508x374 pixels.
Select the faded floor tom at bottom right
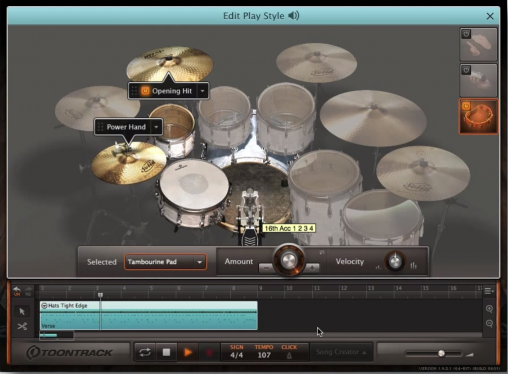382,218
